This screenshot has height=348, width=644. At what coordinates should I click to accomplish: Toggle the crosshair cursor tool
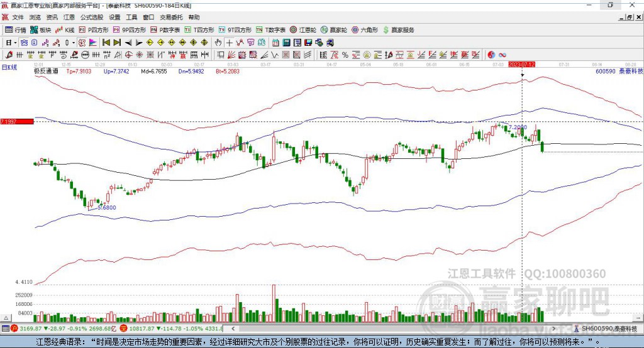point(229,43)
